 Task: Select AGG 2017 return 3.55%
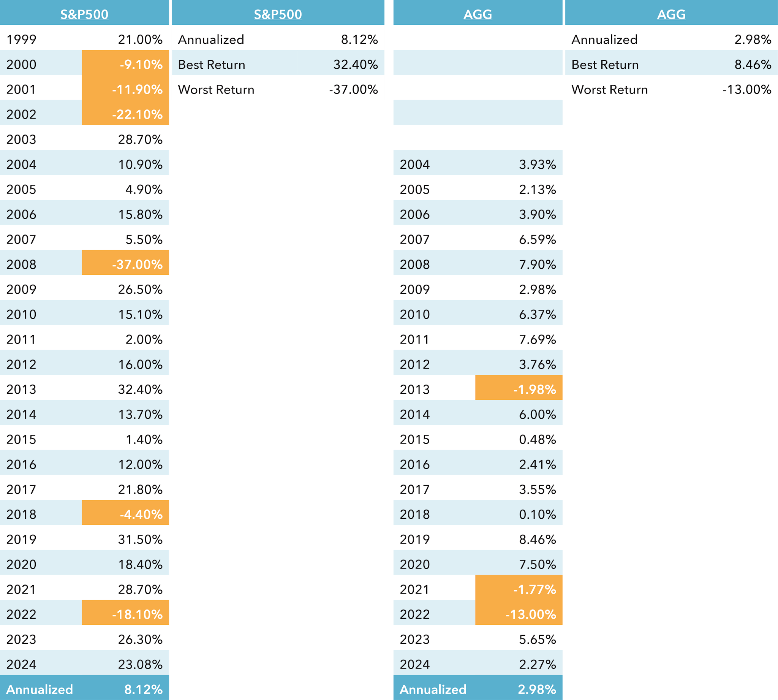[538, 489]
